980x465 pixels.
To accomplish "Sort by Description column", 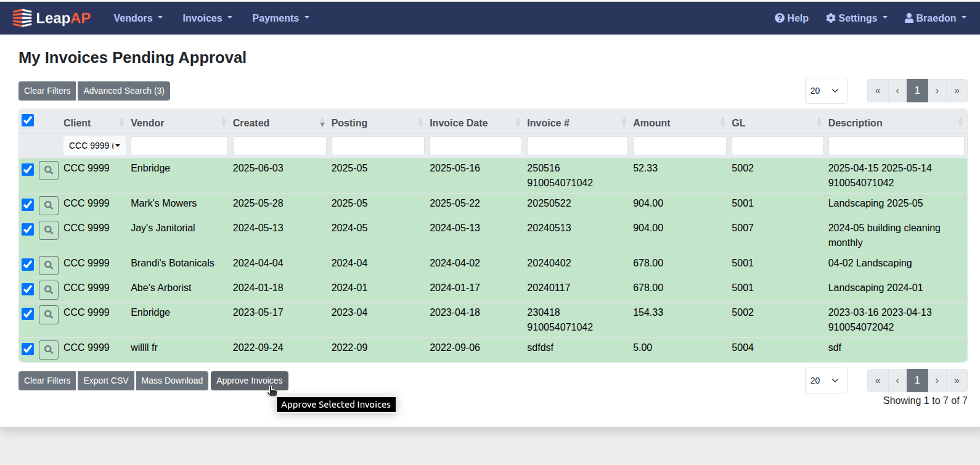I will pos(896,123).
